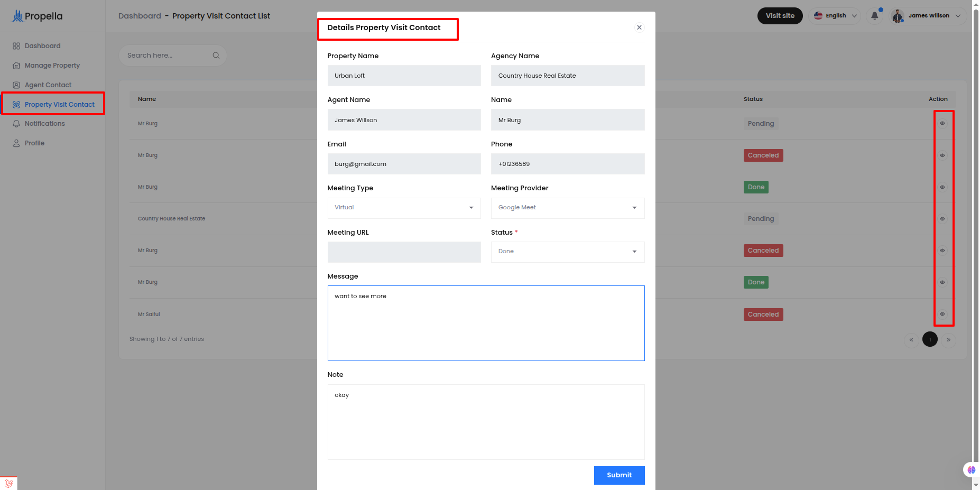Click the Visit site button
This screenshot has height=490, width=980.
coord(780,16)
